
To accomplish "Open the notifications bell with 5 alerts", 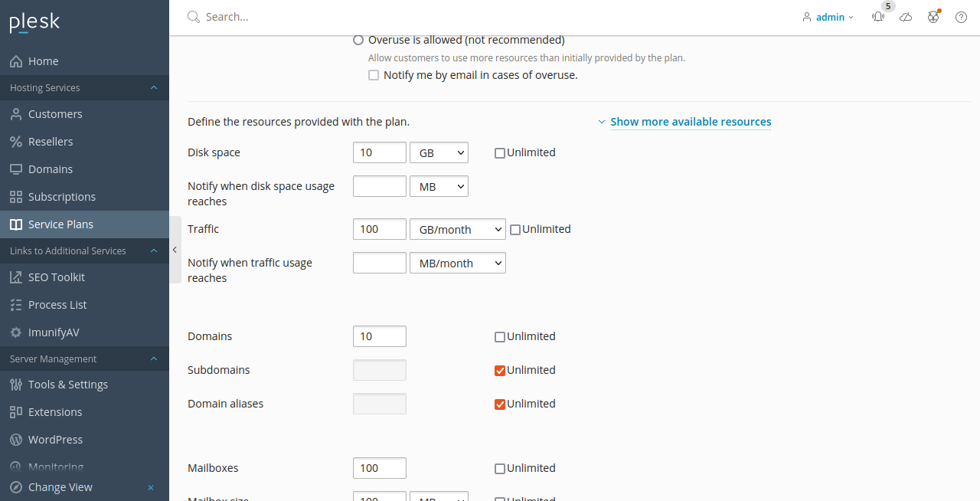I will coord(877,17).
